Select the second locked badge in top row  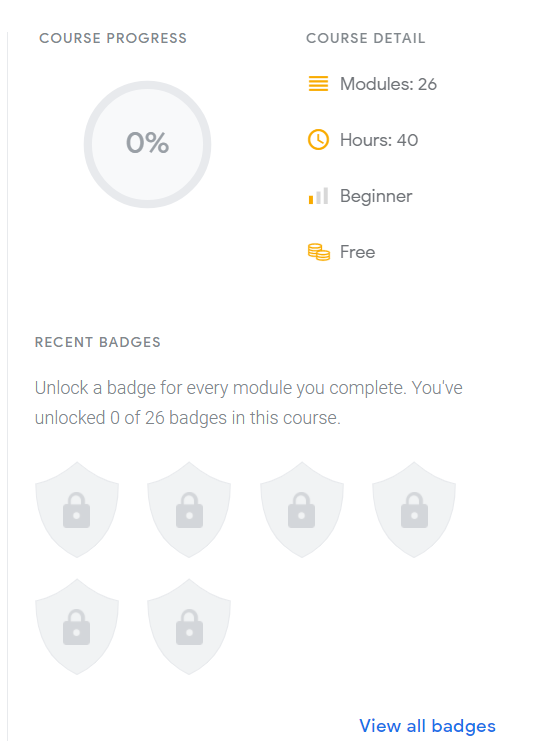189,510
